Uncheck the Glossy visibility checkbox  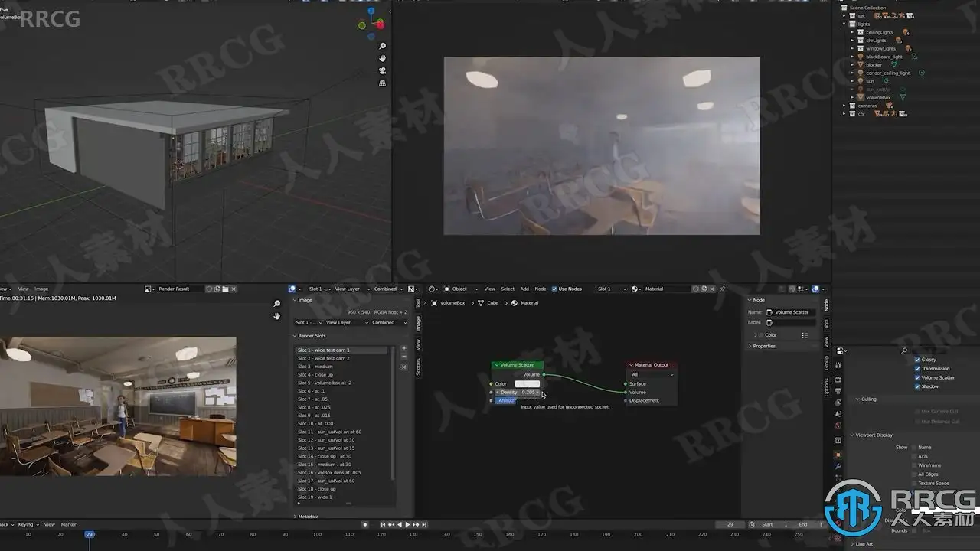(918, 360)
